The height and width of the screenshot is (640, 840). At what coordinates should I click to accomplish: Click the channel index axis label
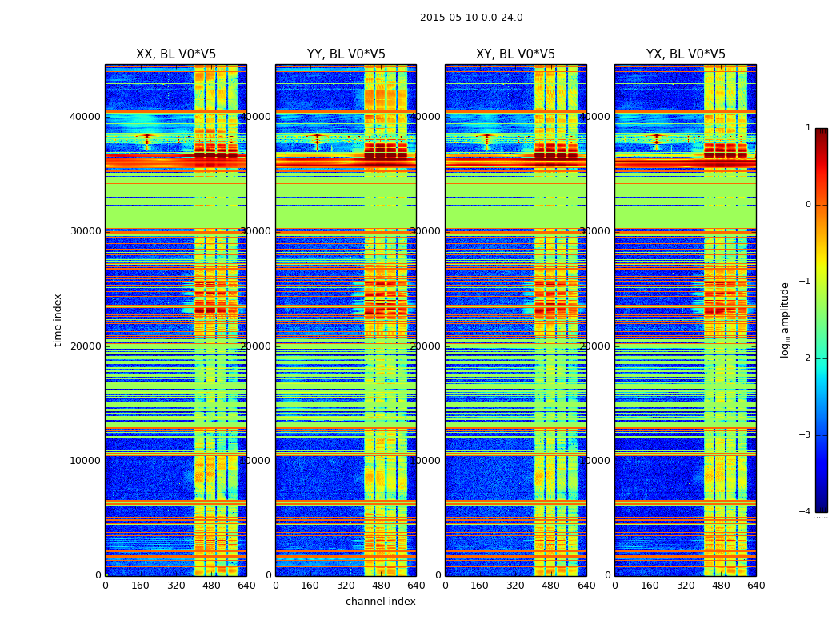pos(380,602)
